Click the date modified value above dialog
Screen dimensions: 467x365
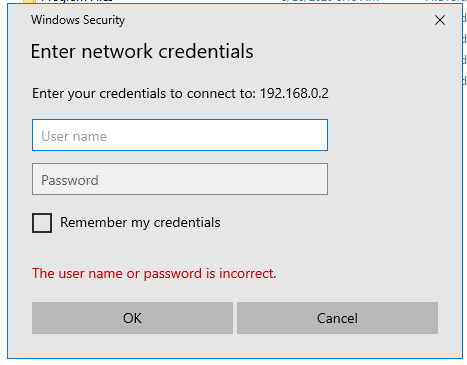coord(330,1)
